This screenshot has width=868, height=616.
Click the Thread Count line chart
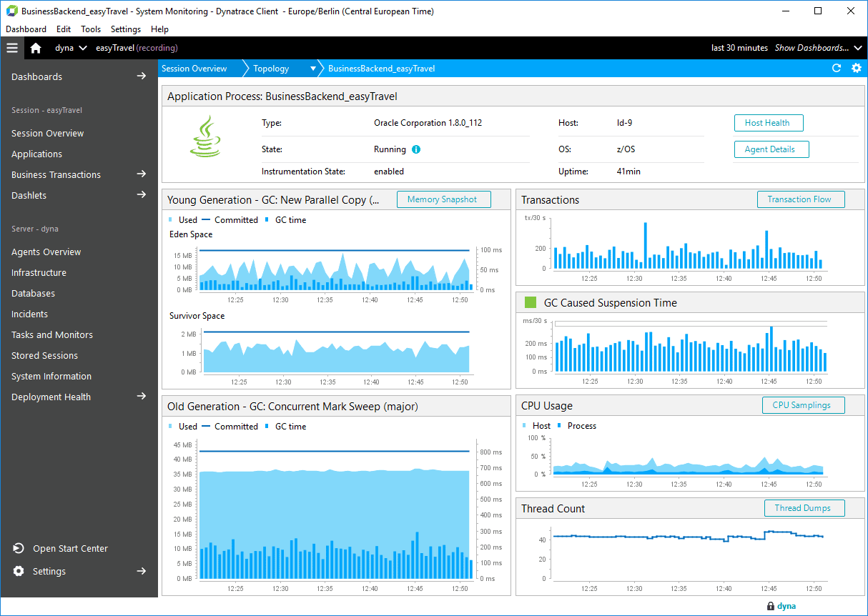[689, 555]
